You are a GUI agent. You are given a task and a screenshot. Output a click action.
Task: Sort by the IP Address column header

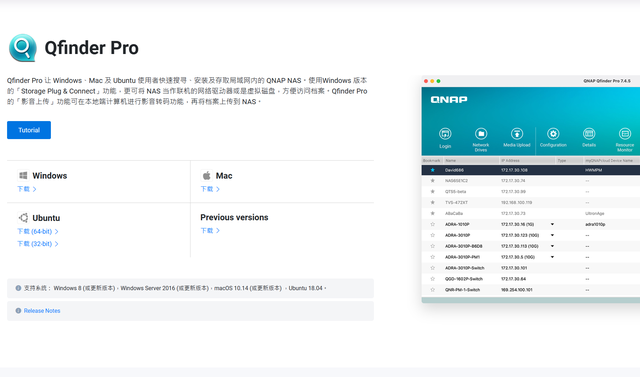coord(527,161)
